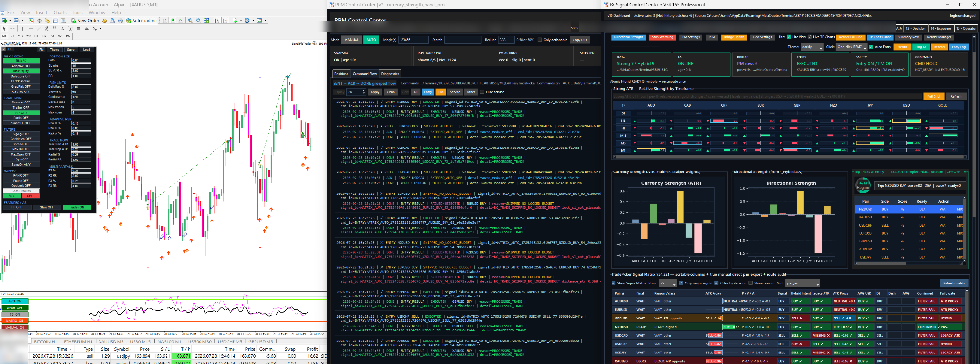The width and height of the screenshot is (980, 364).
Task: Toggle Show Signal Matrix checkbox
Action: pyautogui.click(x=613, y=283)
